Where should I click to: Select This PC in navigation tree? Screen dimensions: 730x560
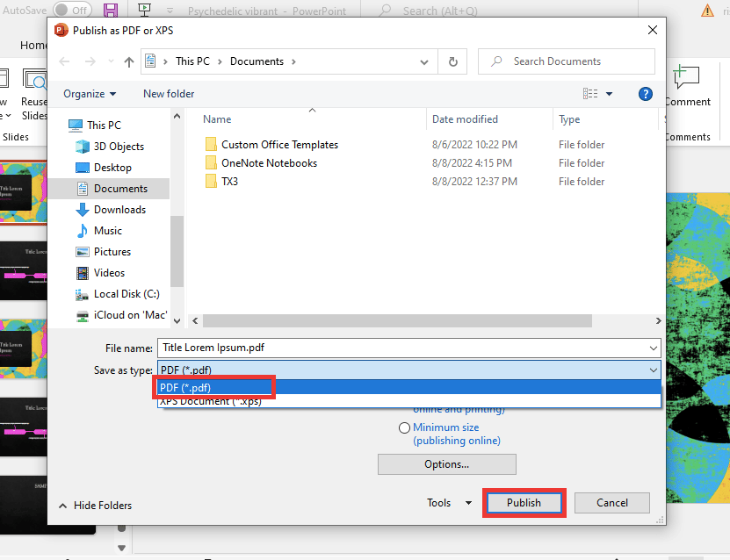(x=95, y=126)
